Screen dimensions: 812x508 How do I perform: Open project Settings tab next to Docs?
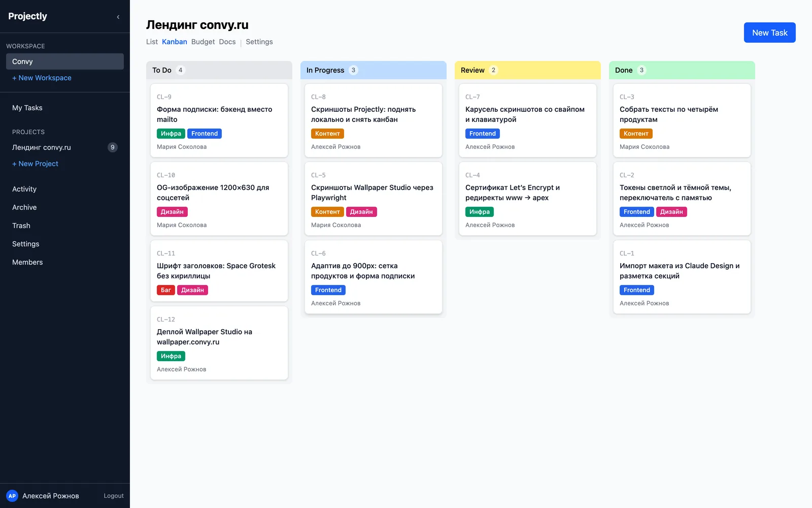259,42
